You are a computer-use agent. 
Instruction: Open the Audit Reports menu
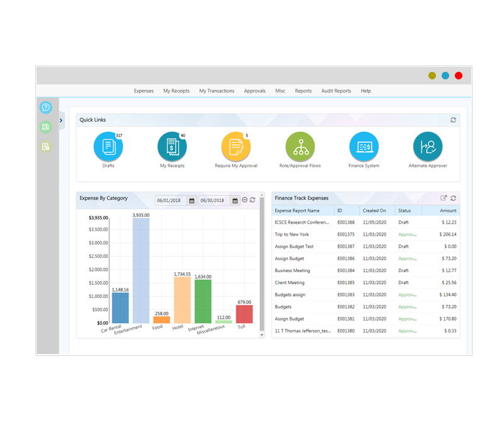336,91
